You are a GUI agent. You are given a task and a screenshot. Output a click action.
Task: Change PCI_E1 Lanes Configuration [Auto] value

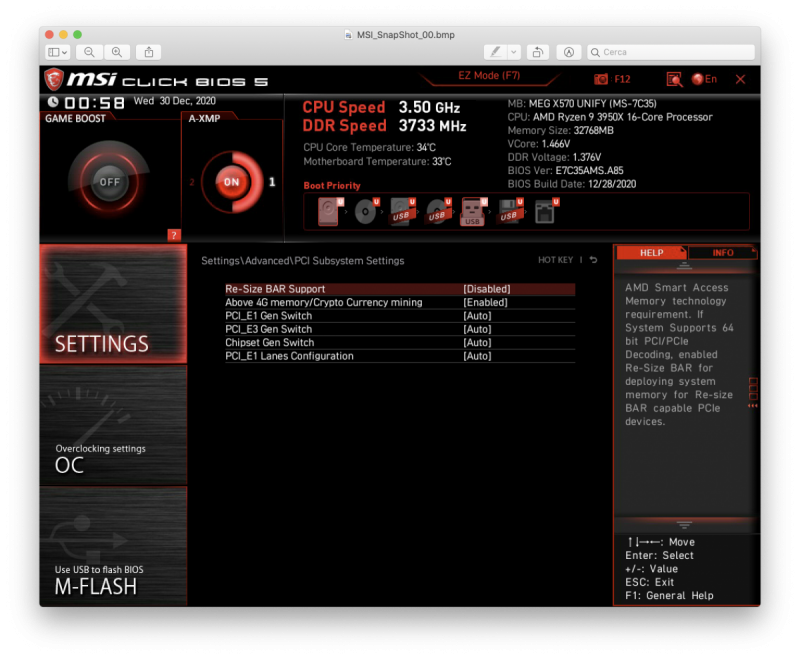coord(477,356)
